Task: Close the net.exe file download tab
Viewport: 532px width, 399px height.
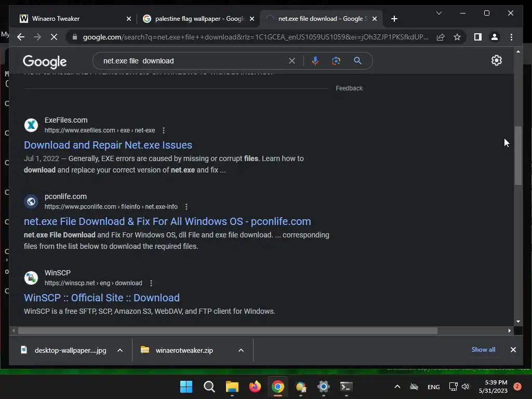Action: point(375,19)
